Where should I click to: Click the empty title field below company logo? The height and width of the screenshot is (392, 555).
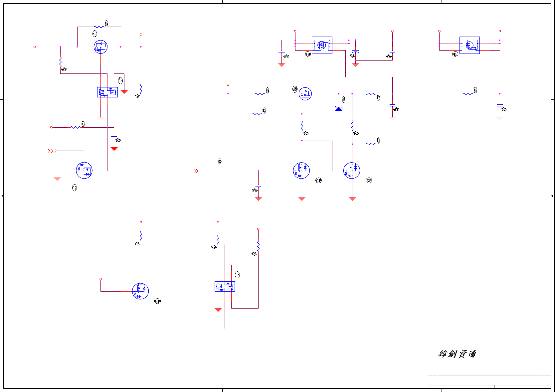tap(489, 370)
